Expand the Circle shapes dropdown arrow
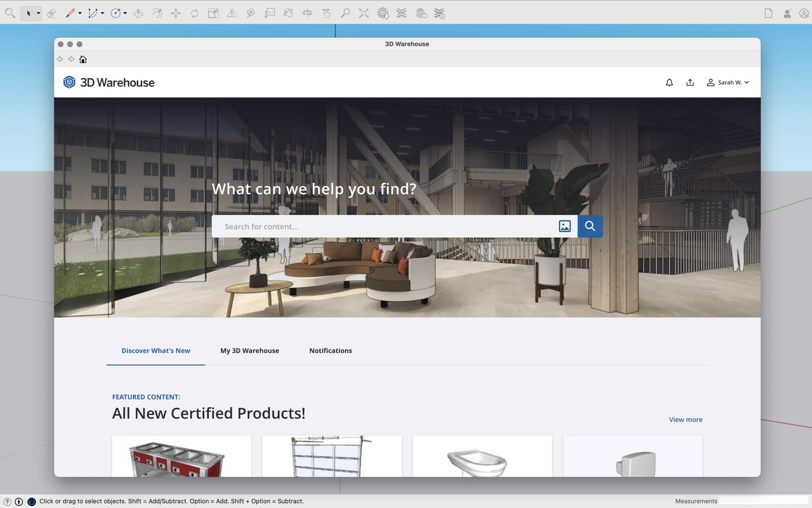 [x=125, y=13]
